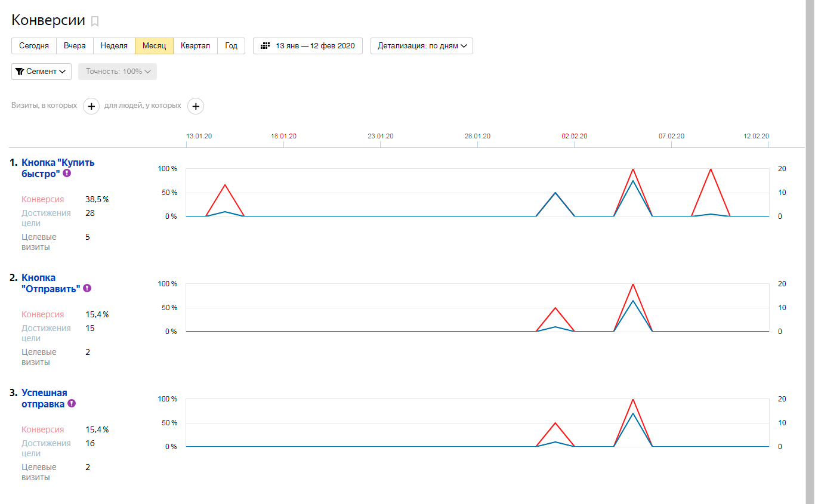
Task: Click the purple info icon beside 'Успешная отправка'
Action: click(72, 403)
